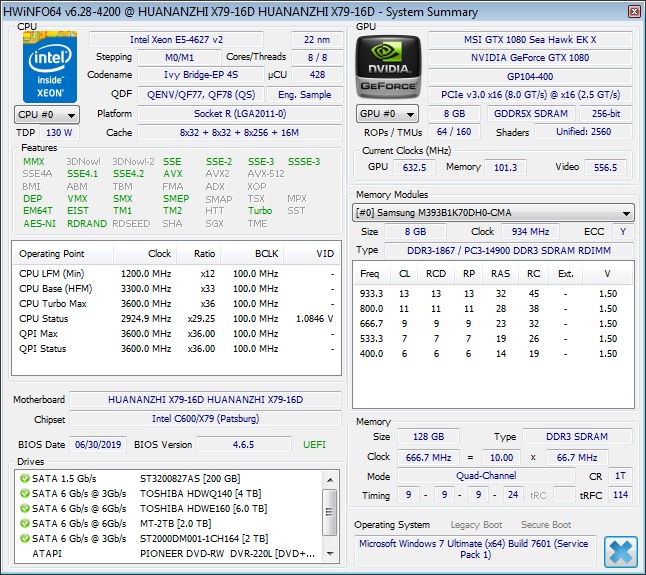Click the RCD column header
646x575 pixels.
point(436,273)
